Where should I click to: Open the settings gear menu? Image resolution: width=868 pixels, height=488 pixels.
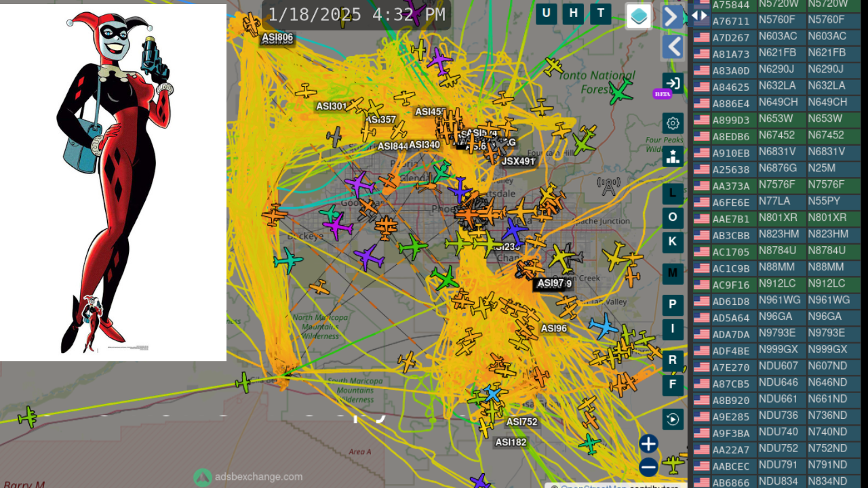(x=673, y=123)
